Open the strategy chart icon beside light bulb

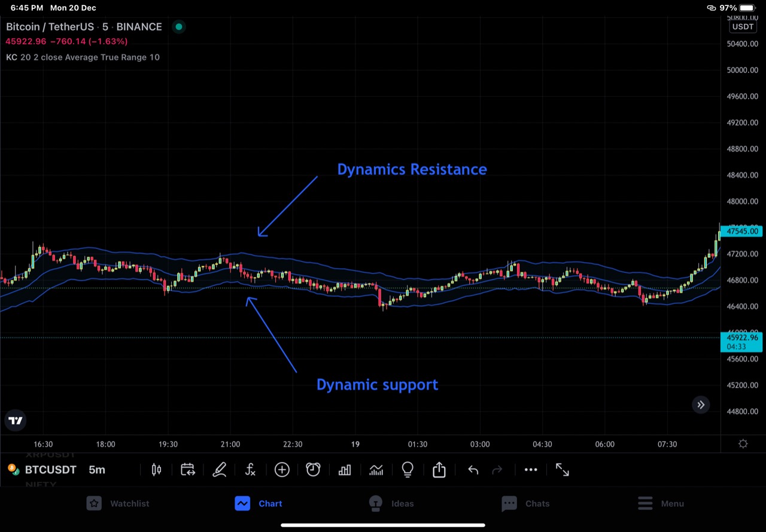[x=376, y=470]
